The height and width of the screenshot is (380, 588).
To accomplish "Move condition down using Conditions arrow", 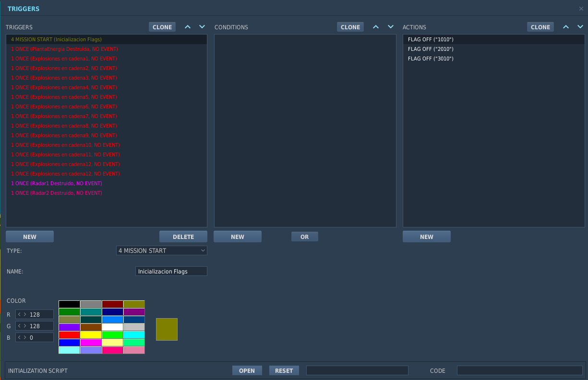I will [x=391, y=27].
